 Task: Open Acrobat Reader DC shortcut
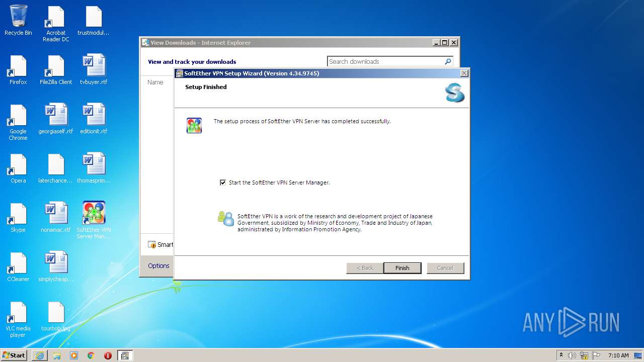pyautogui.click(x=56, y=24)
